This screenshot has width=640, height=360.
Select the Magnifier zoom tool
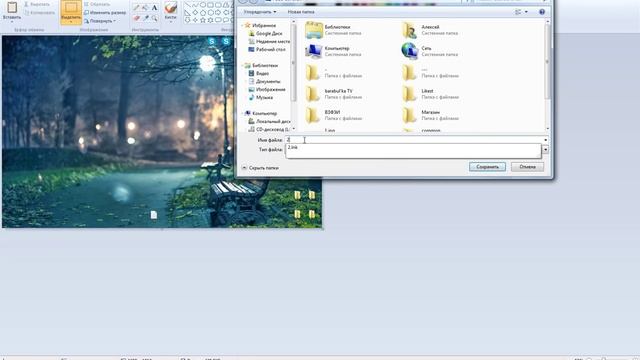pos(154,18)
